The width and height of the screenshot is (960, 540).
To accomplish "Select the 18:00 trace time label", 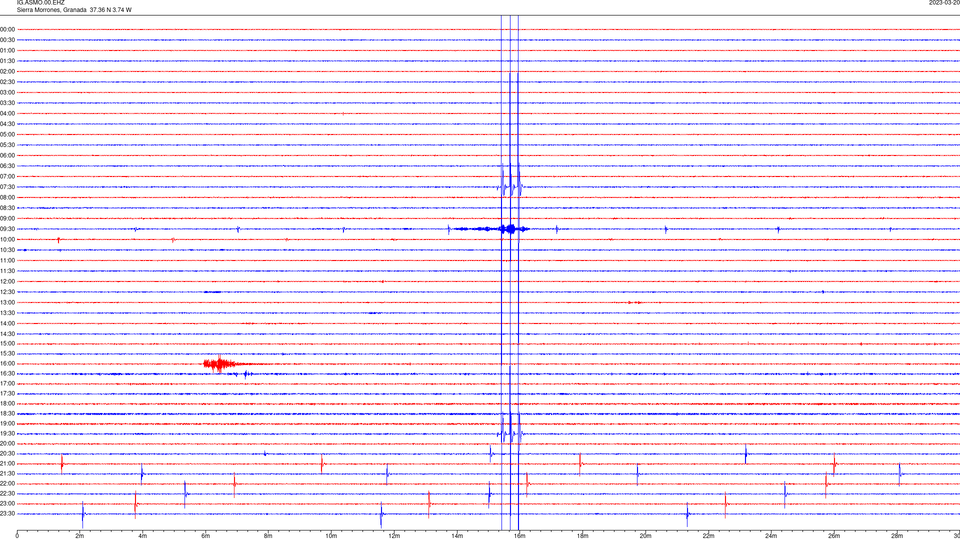I will coord(7,403).
